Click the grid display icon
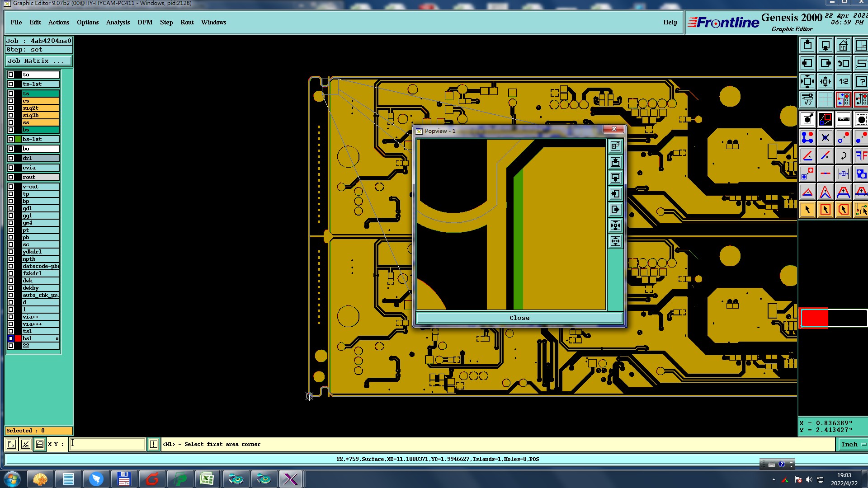Viewport: 868px width, 488px height. 825,99
